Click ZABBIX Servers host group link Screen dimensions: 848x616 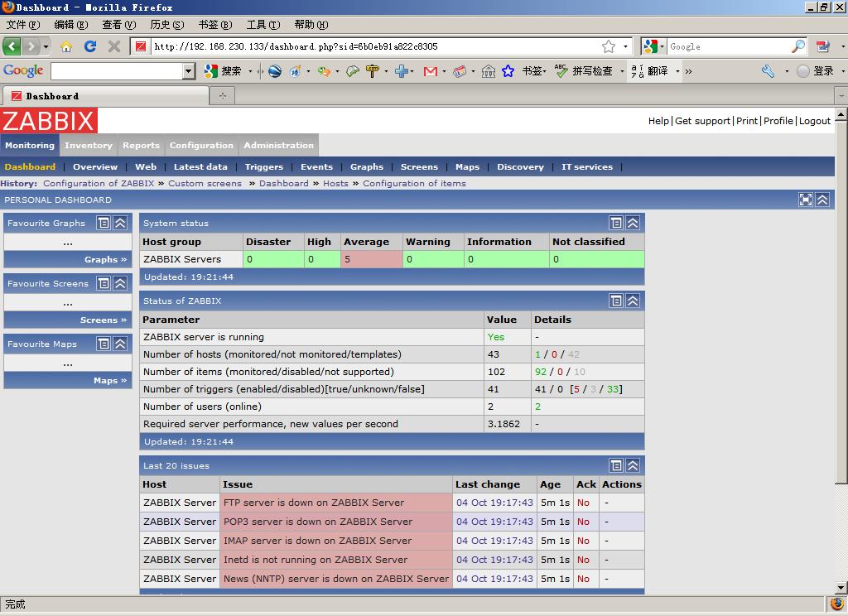pos(182,259)
